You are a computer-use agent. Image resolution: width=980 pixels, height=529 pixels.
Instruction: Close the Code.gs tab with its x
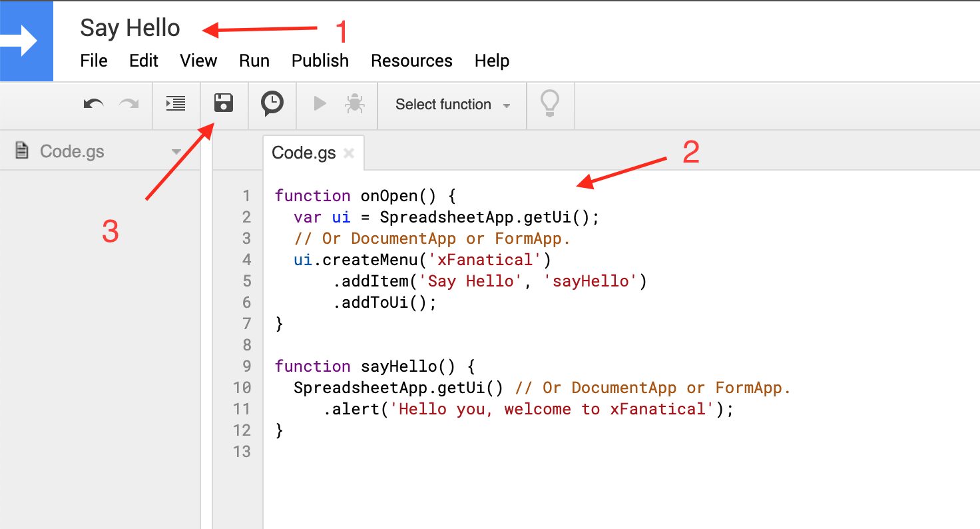(x=349, y=153)
